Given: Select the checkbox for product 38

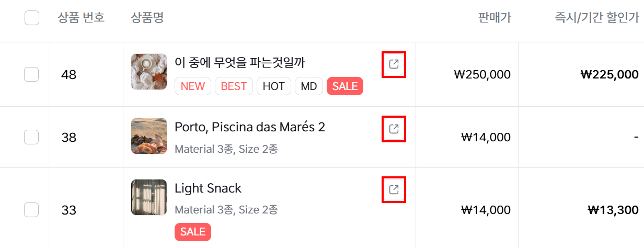Looking at the screenshot, I should point(31,137).
